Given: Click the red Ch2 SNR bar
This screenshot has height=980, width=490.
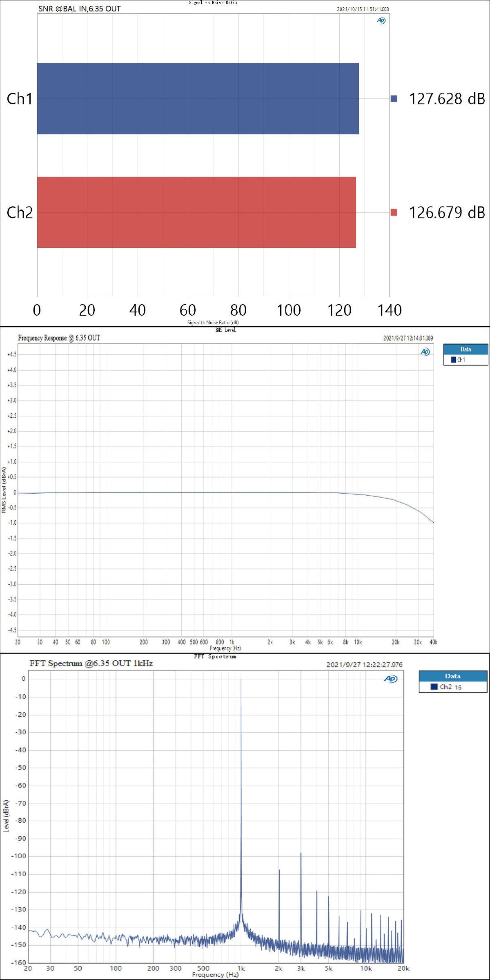Looking at the screenshot, I should pyautogui.click(x=196, y=212).
